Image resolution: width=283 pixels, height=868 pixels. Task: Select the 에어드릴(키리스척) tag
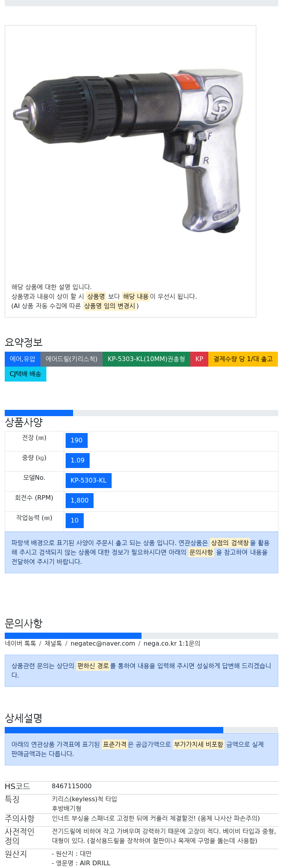coord(72,359)
